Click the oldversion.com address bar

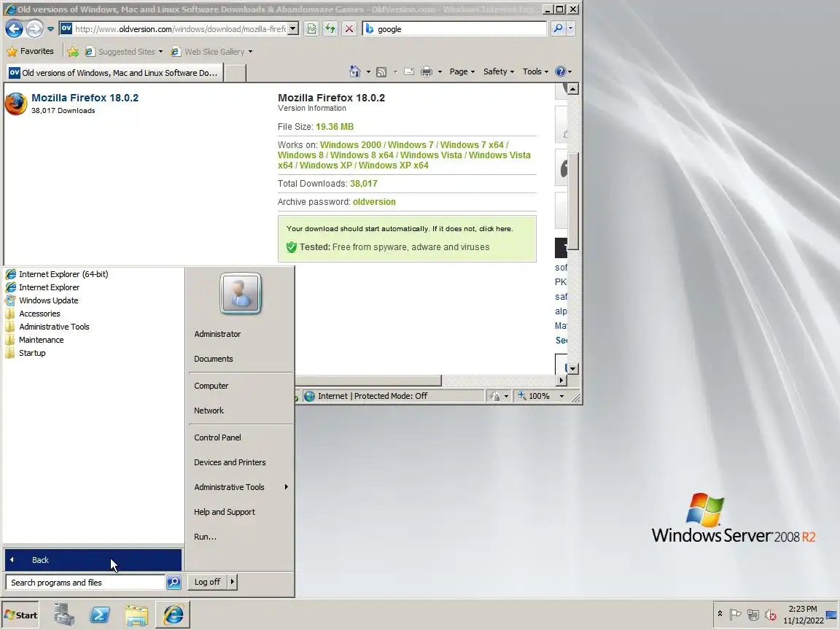[x=180, y=29]
